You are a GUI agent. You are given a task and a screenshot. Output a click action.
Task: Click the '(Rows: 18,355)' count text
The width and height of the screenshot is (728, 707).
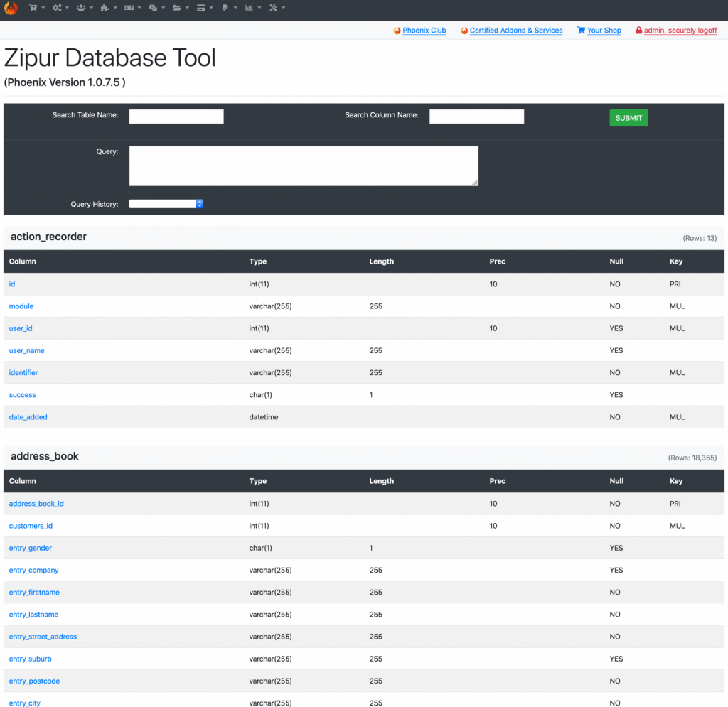692,458
